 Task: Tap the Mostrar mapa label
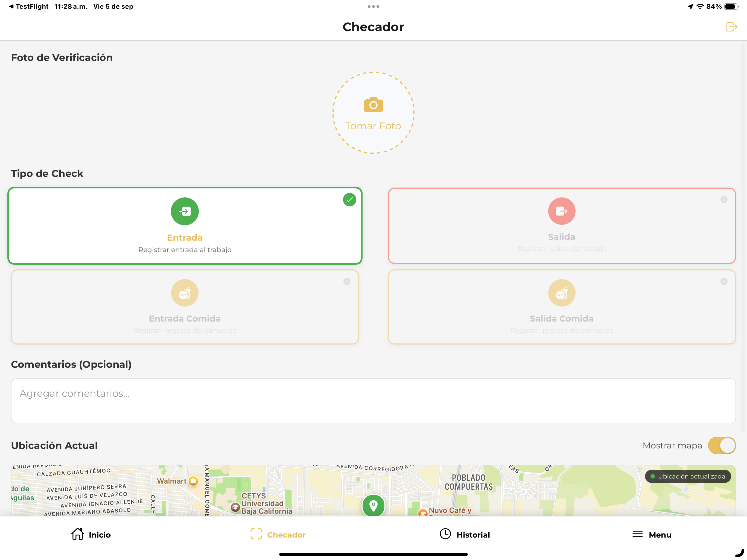point(672,445)
